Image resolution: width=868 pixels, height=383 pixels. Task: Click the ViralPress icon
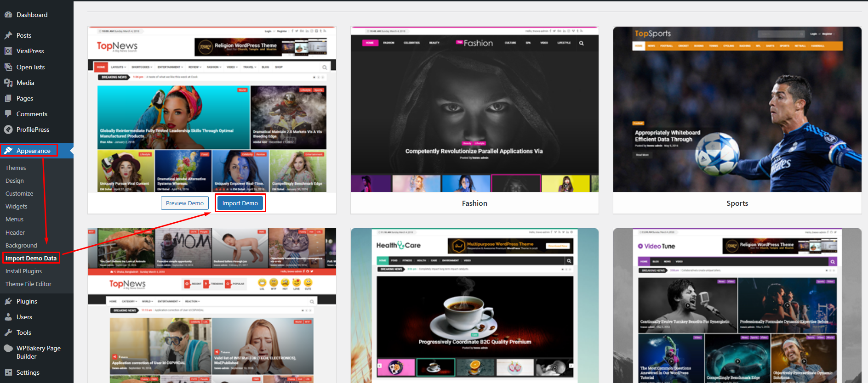pos(8,51)
